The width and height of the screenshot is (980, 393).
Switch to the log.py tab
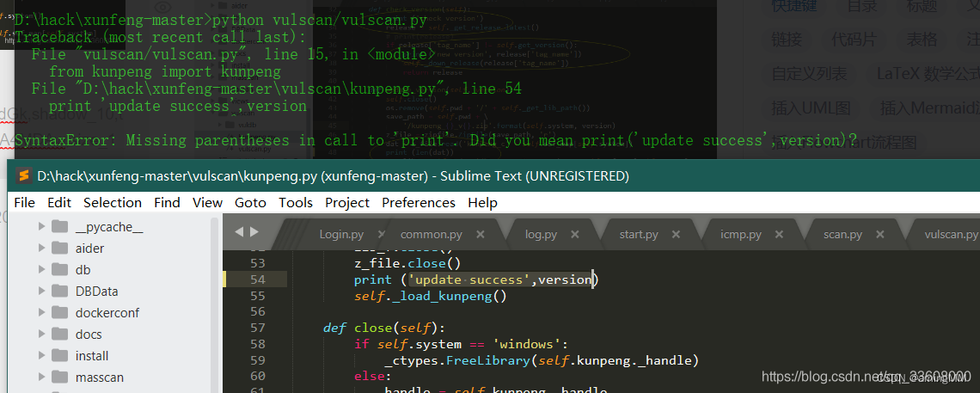click(542, 235)
